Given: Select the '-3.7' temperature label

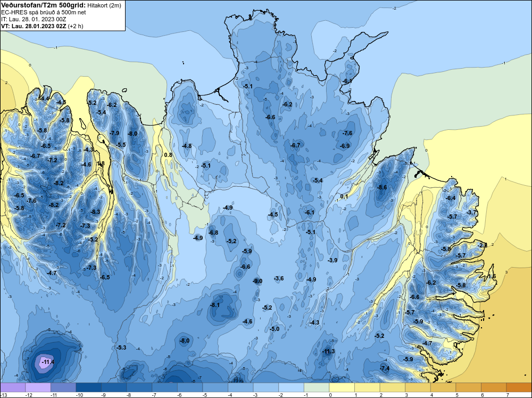Looking at the screenshot, I should (x=472, y=212).
